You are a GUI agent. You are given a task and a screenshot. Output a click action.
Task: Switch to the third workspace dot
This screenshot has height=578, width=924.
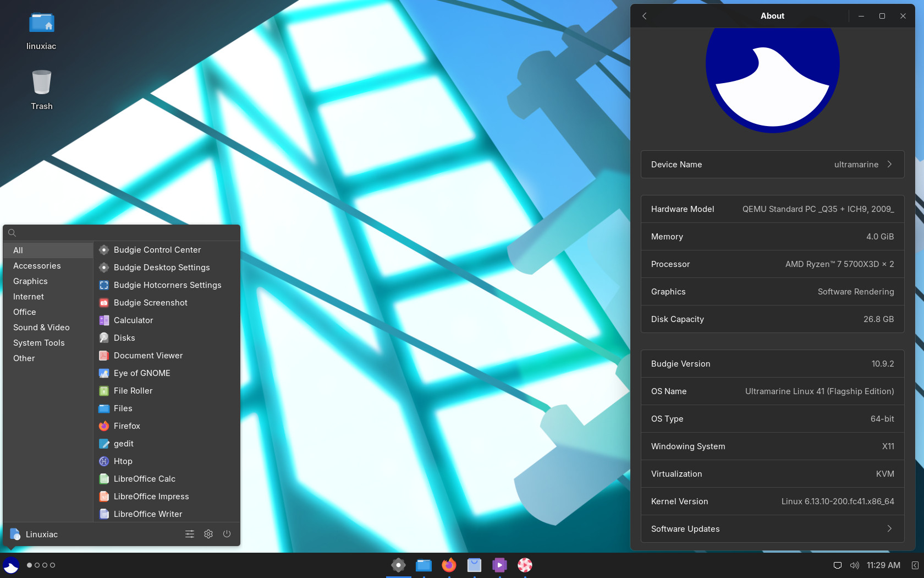[x=45, y=565]
